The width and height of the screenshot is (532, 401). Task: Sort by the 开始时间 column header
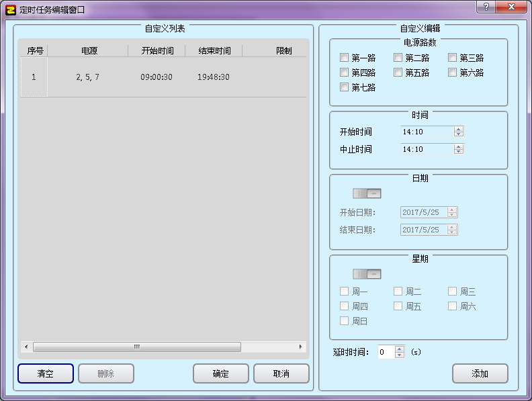coord(157,51)
